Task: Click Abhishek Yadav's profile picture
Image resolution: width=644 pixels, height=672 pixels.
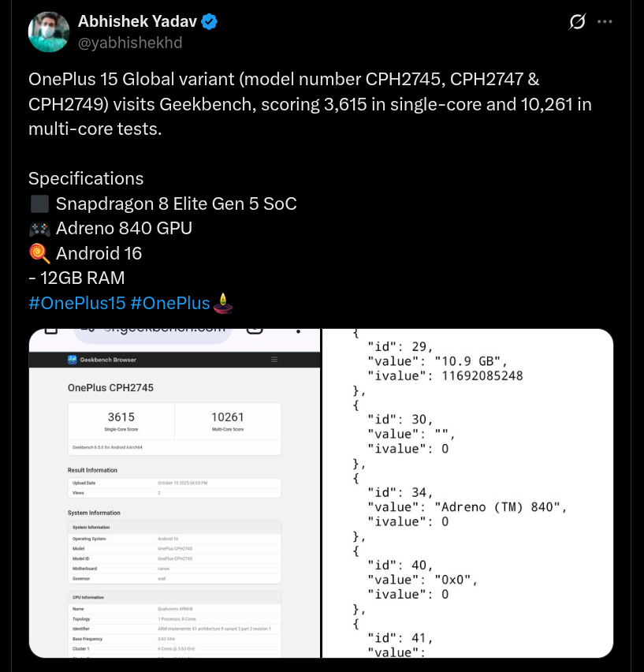Action: [48, 32]
